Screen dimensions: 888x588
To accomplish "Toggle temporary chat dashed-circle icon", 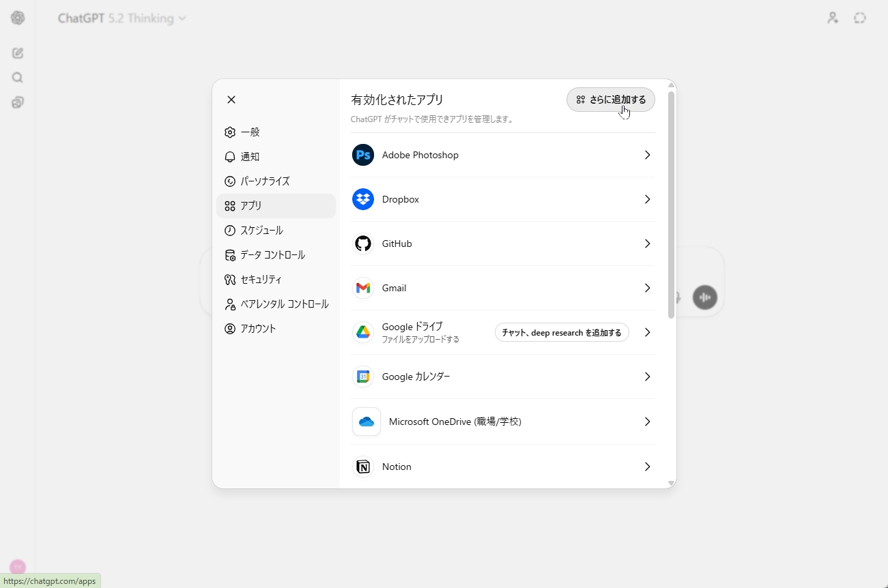I will 860,18.
